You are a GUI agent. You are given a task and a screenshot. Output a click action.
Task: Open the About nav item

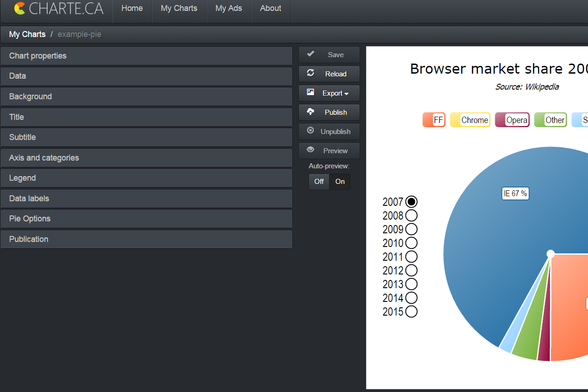[x=270, y=8]
